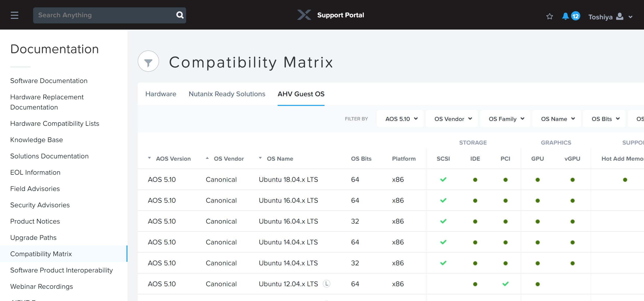Click SCSI checkmark in Ubuntu 14.04.x 32-bit row

(443, 263)
